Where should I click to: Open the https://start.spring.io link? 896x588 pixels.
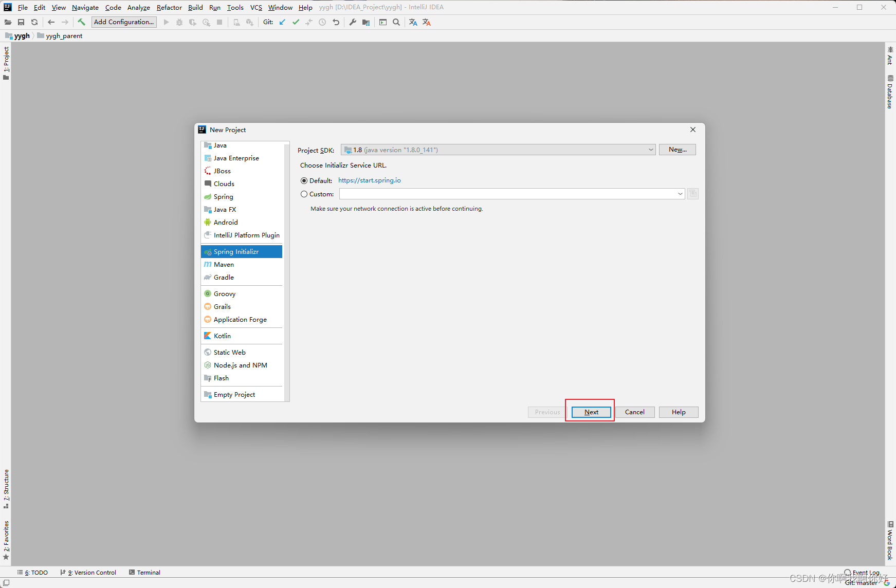point(369,180)
